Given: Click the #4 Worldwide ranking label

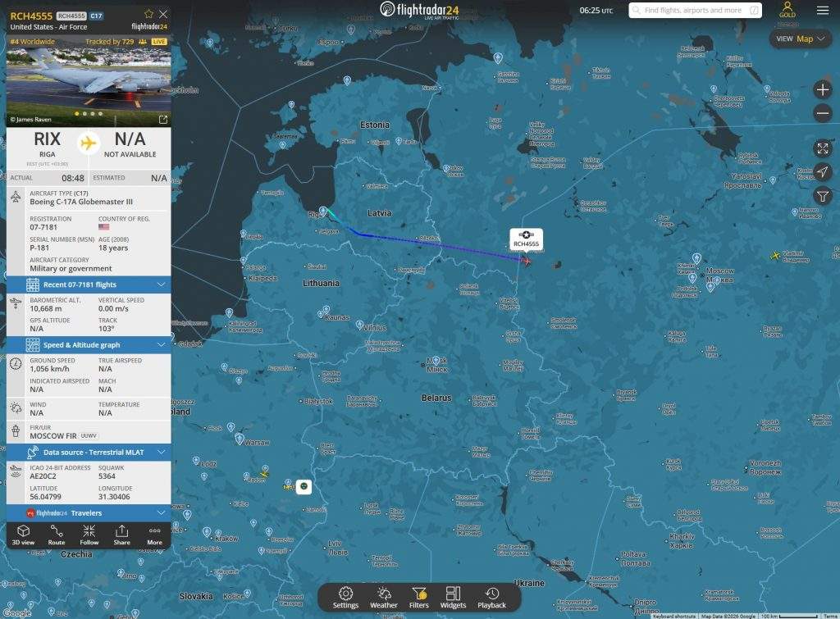Looking at the screenshot, I should pyautogui.click(x=33, y=41).
